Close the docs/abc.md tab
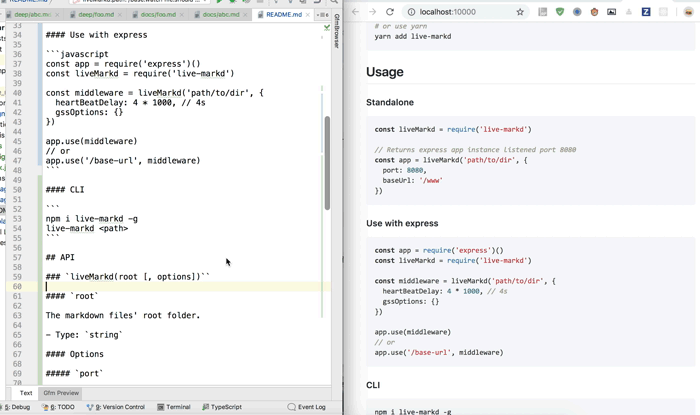 tap(245, 15)
